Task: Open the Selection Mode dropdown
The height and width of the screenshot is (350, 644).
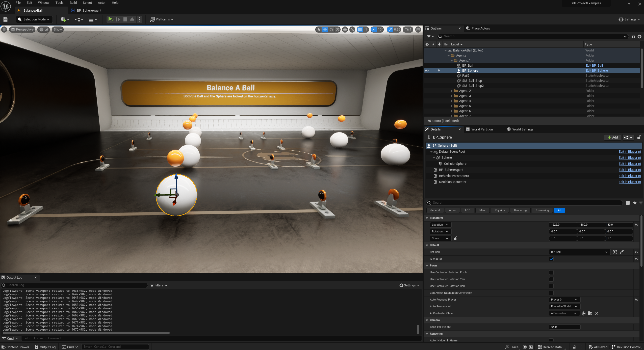Action: click(x=34, y=19)
